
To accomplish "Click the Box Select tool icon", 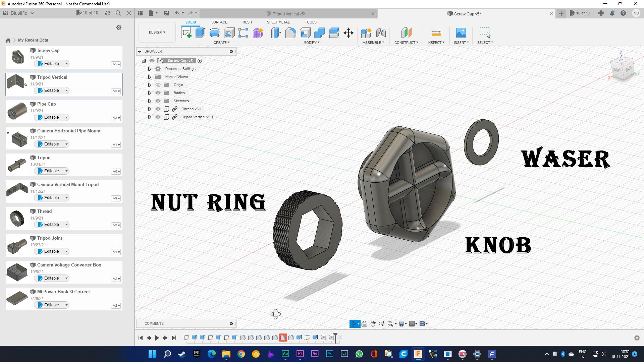I will [485, 33].
